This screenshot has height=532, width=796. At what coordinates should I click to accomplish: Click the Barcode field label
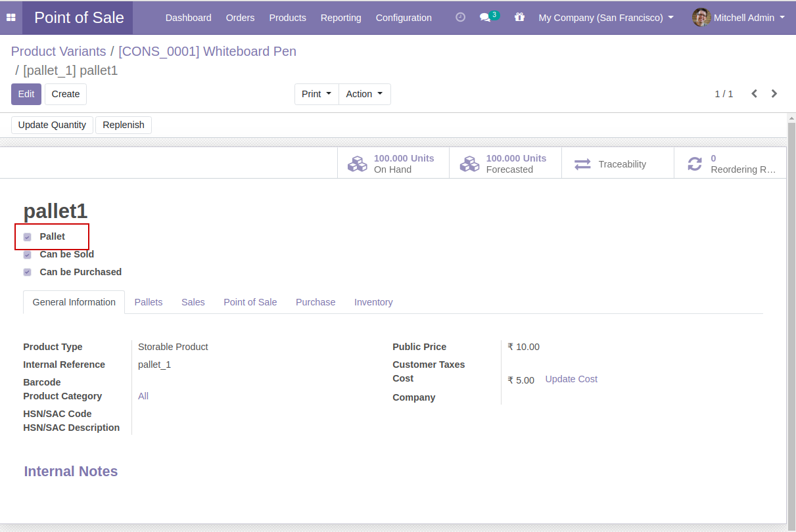coord(42,382)
